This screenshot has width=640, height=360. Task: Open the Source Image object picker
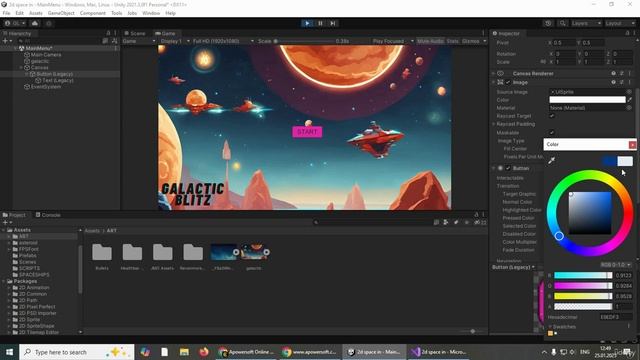tap(629, 92)
